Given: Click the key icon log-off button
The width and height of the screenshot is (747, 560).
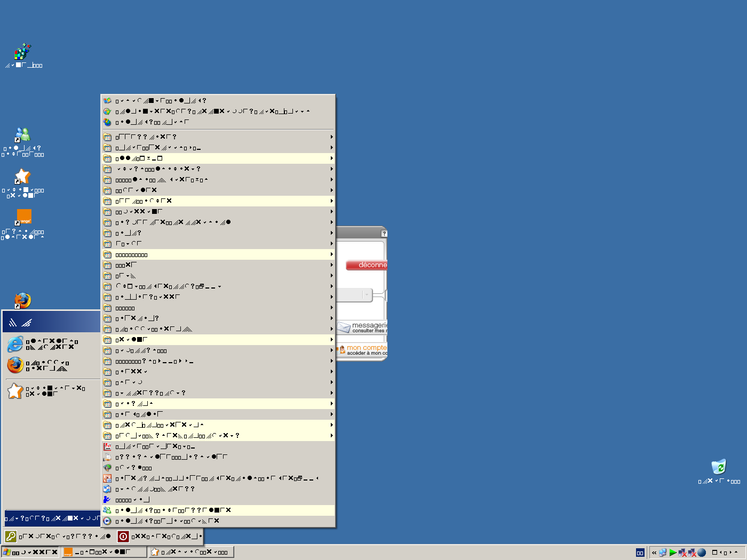Looking at the screenshot, I should point(11,537).
